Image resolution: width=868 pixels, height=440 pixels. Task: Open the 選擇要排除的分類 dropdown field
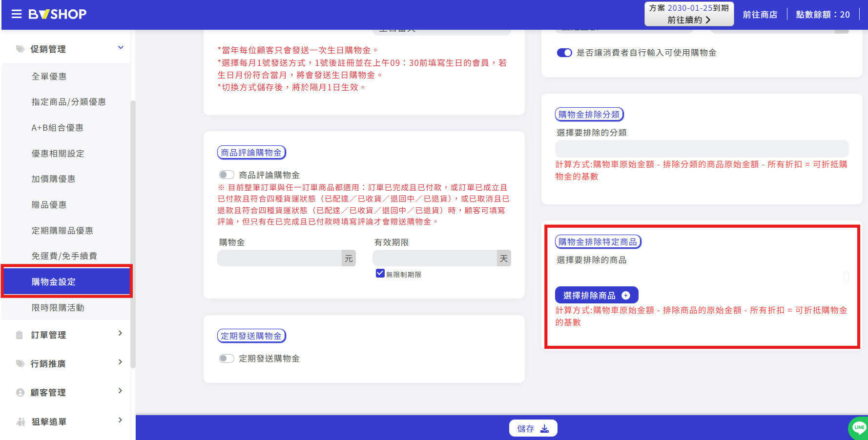tap(702, 148)
